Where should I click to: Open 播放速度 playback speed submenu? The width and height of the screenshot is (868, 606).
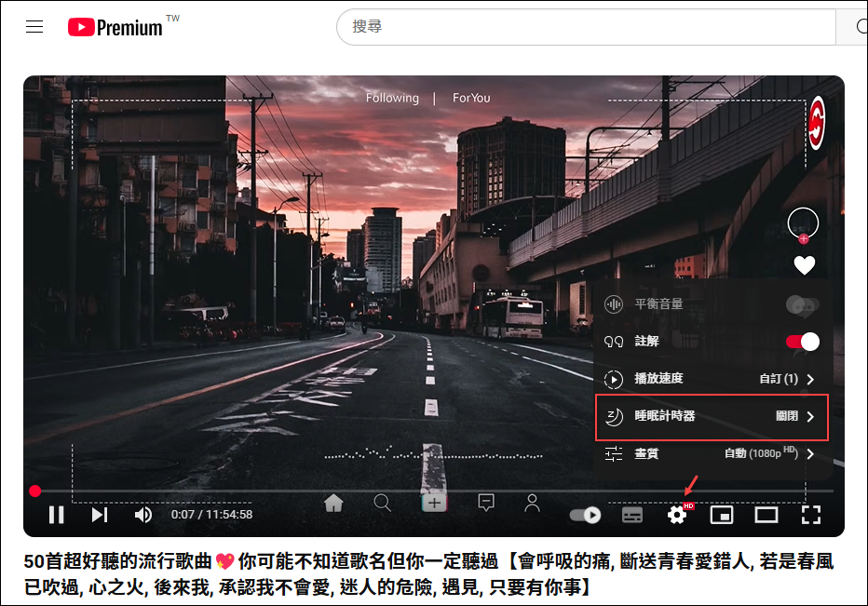pos(712,379)
